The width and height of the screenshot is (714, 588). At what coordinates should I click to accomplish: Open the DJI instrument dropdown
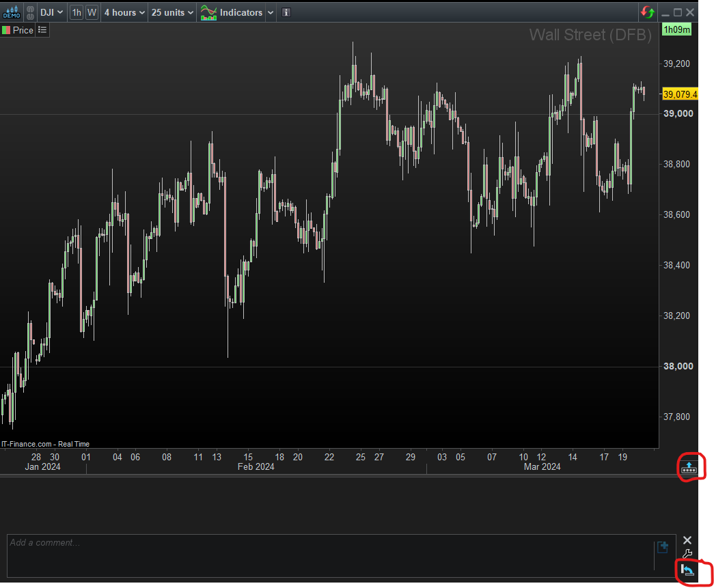51,12
